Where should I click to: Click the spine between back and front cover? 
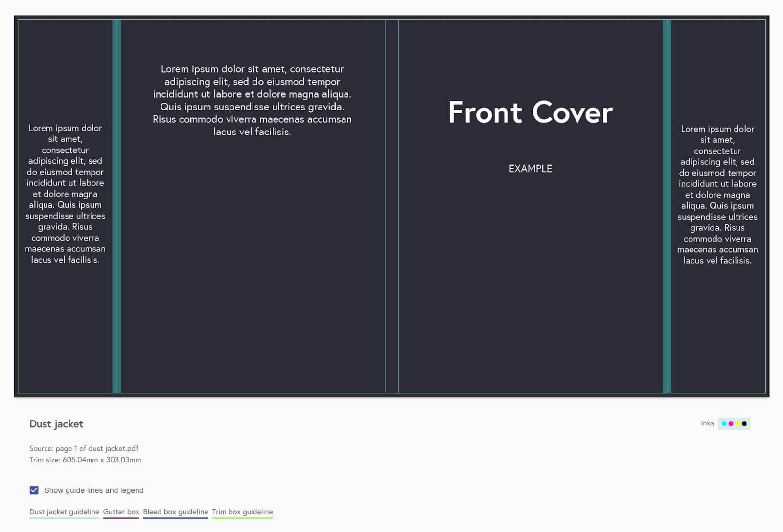[x=391, y=205]
